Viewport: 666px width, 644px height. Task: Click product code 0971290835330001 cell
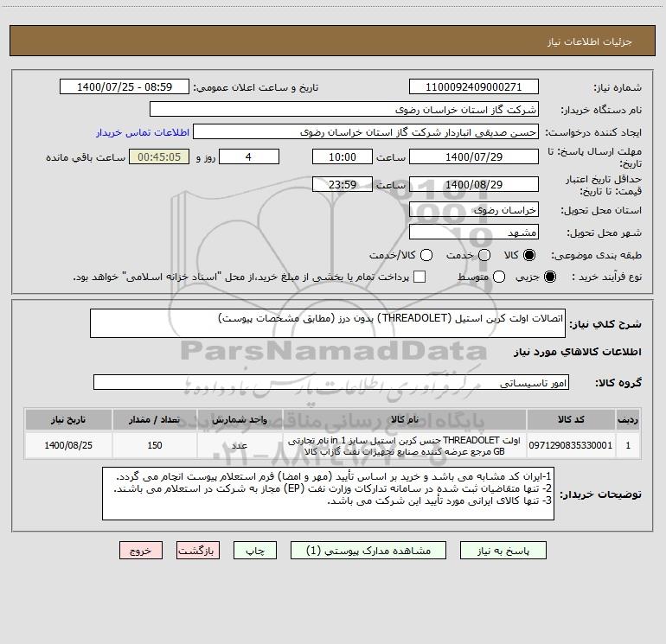point(571,445)
